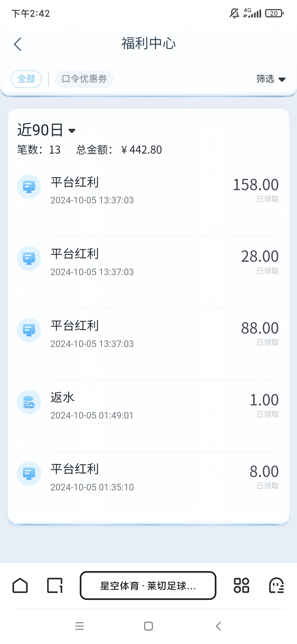Viewport: 297px width, 644px height.
Task: Select the 全部 tab
Action: point(26,79)
